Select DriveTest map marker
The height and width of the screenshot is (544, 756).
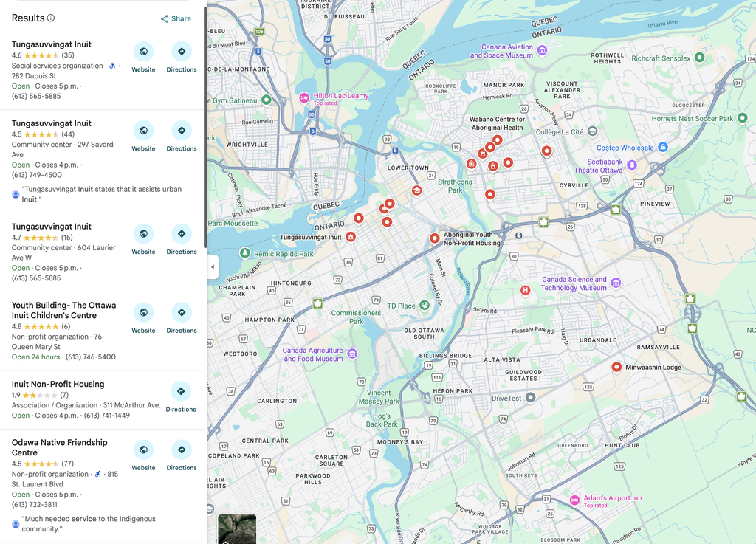tap(530, 398)
